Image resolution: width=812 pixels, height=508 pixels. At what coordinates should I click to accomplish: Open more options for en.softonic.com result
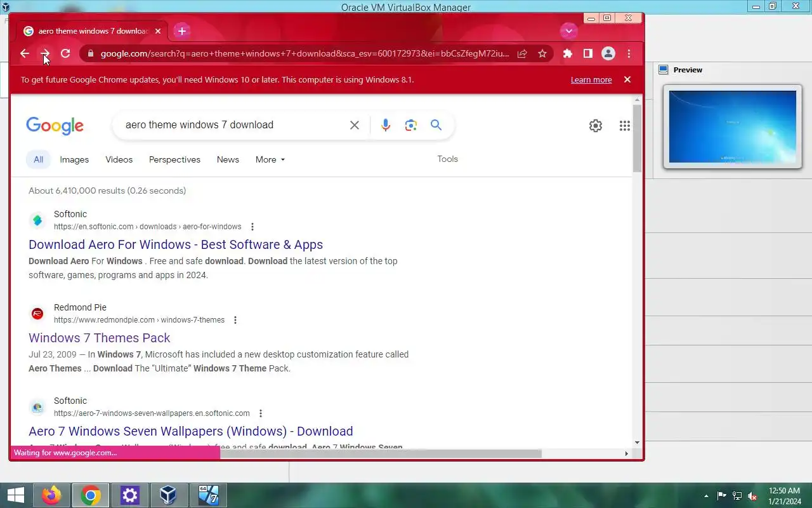[252, 227]
